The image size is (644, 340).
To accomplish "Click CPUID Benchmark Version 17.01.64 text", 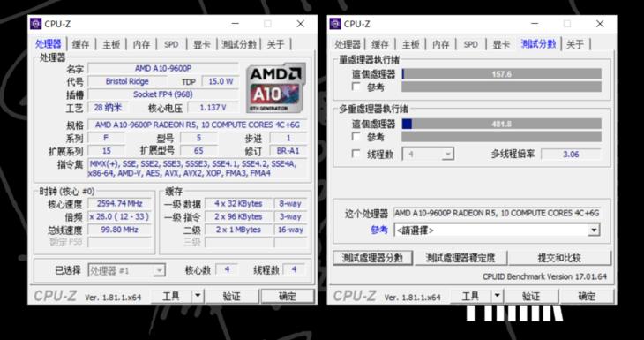I will coord(544,276).
